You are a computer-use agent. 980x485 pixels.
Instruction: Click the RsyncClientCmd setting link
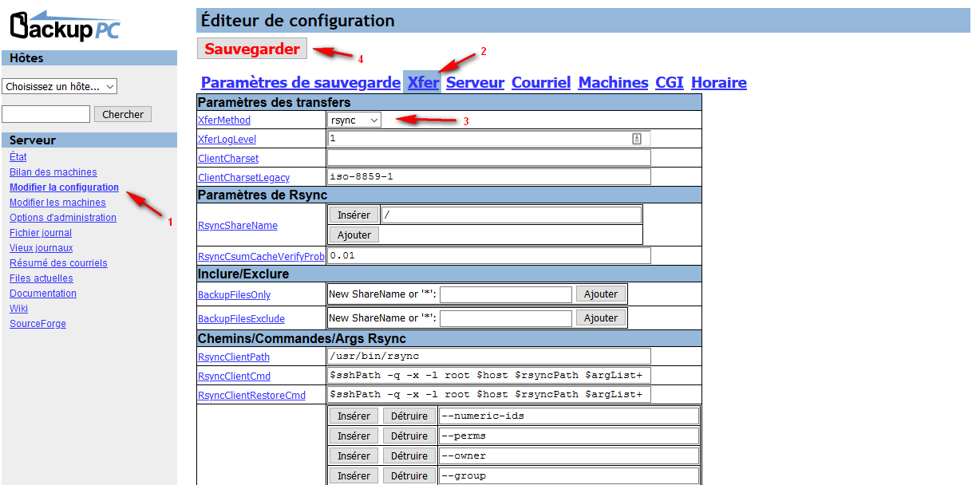coord(234,376)
